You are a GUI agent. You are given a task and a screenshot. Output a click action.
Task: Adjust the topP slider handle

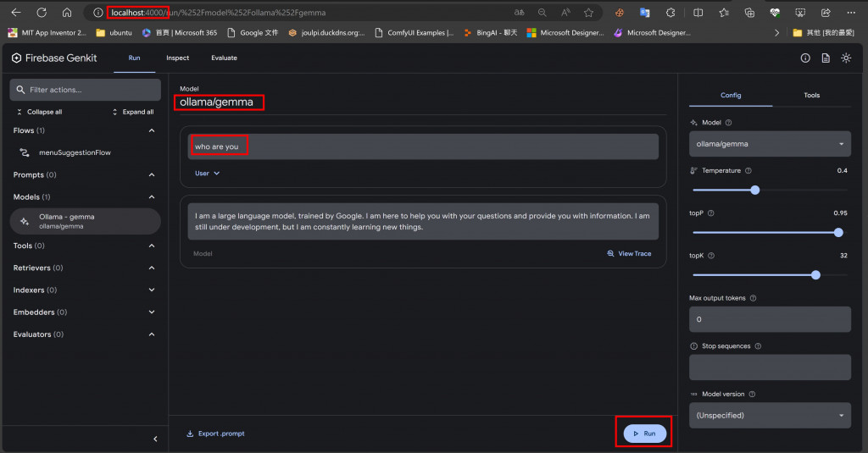tap(838, 232)
